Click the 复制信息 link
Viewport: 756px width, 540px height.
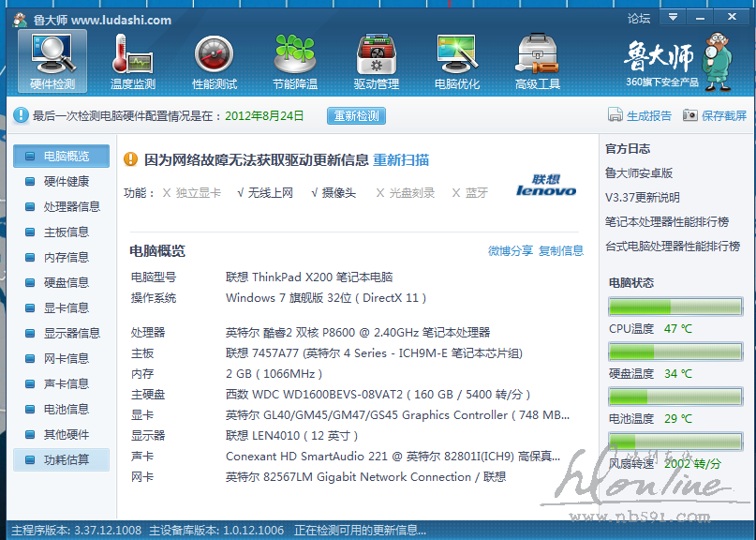coord(561,251)
